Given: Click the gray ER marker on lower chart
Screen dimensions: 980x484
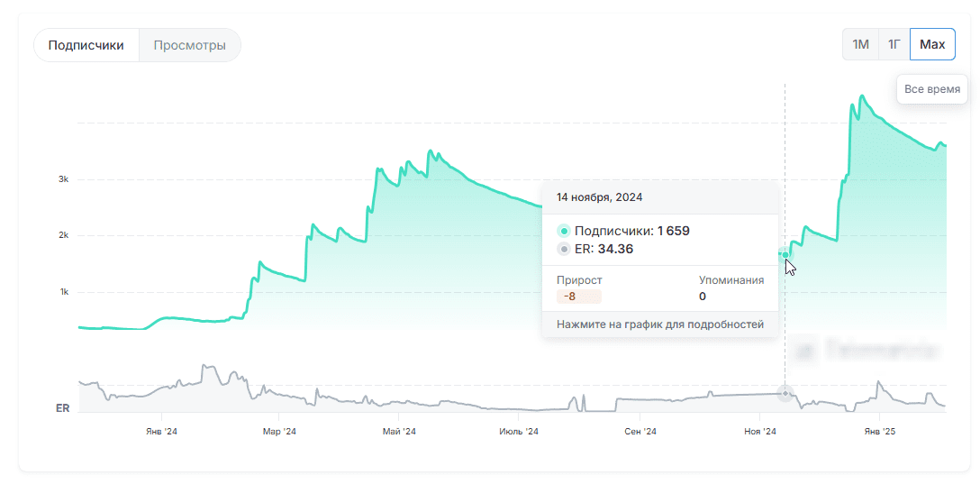Looking at the screenshot, I should (785, 394).
